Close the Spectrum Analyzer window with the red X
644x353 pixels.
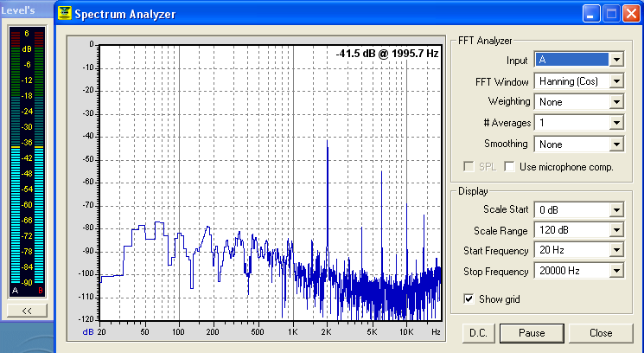click(631, 14)
